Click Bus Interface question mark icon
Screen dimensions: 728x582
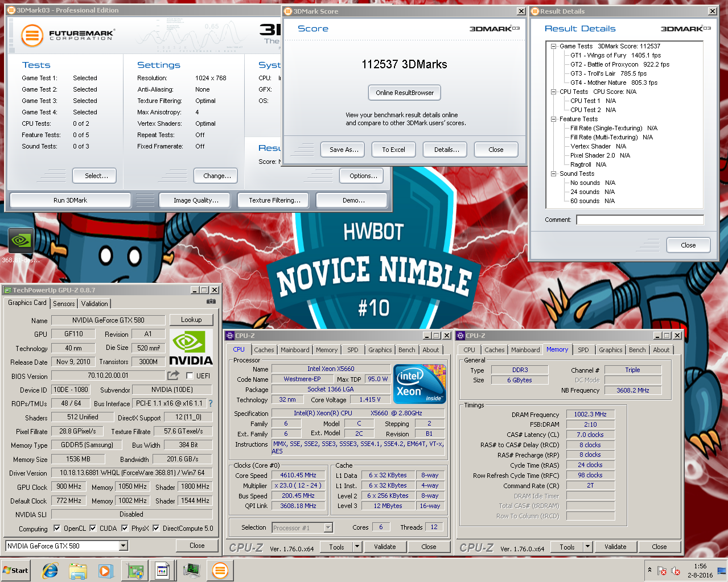[x=211, y=403]
